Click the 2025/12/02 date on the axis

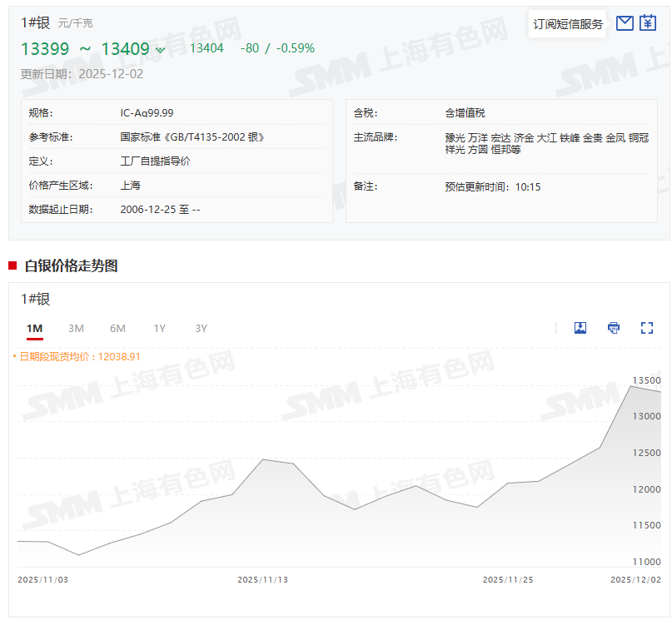[635, 579]
